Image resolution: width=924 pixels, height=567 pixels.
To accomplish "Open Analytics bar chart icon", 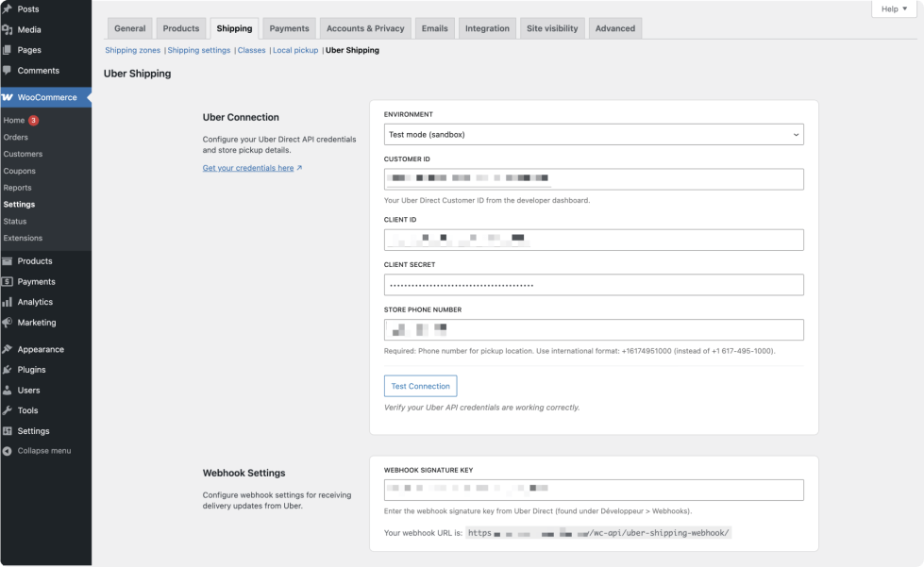I will click(8, 303).
